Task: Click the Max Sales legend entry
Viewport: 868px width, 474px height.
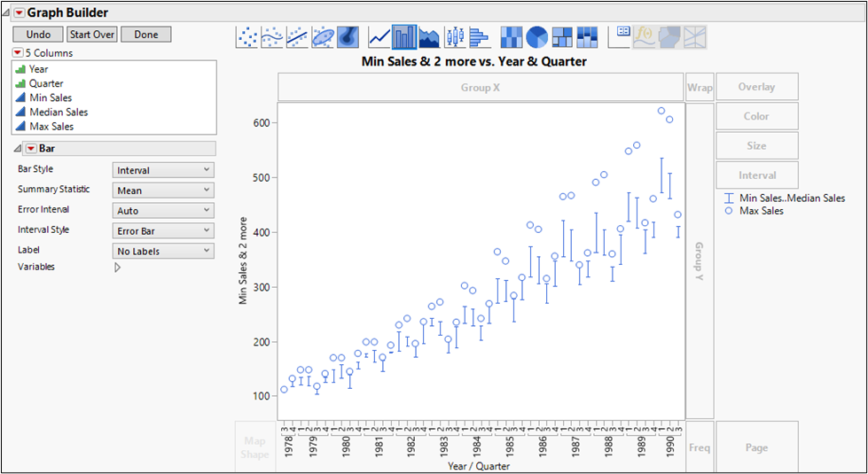Action: tap(754, 211)
